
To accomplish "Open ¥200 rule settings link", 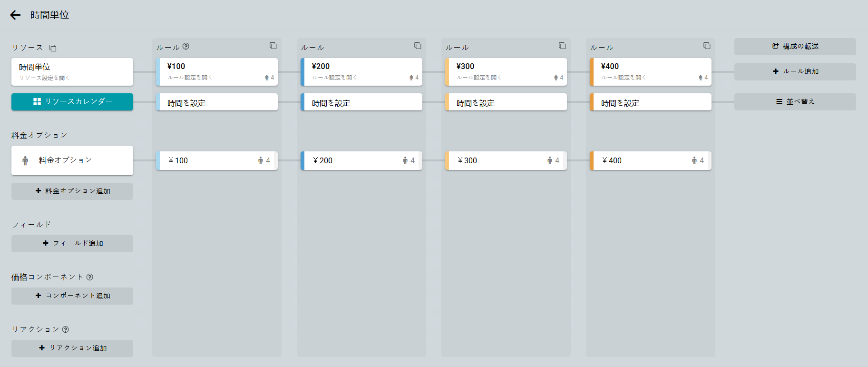I will (334, 78).
